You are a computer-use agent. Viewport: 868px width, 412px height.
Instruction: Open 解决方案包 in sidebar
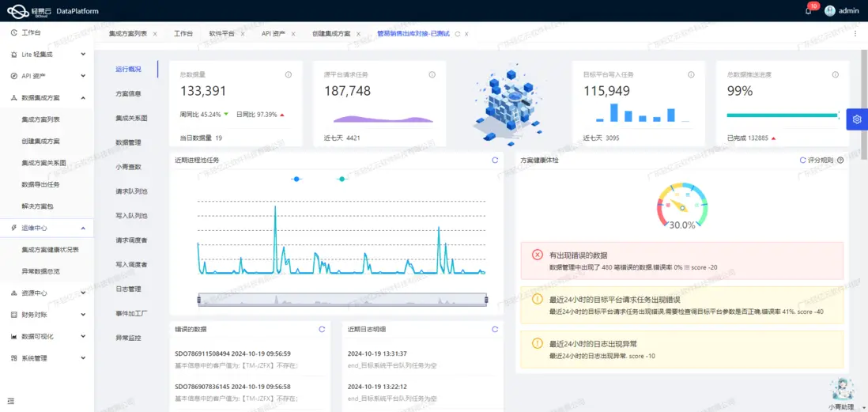pyautogui.click(x=37, y=206)
